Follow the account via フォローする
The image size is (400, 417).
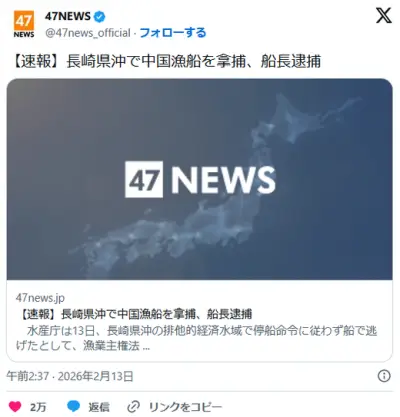(x=173, y=33)
